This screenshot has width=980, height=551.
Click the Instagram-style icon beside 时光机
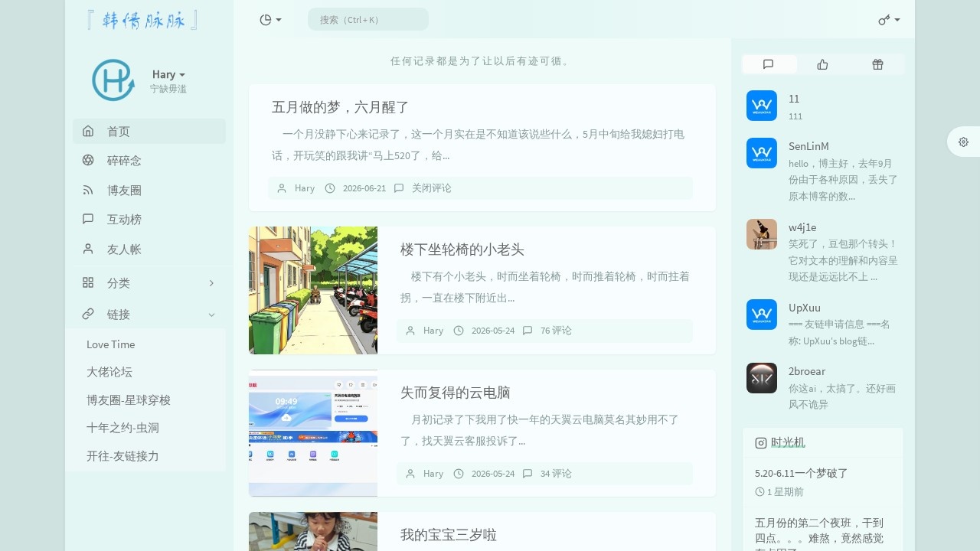click(761, 442)
